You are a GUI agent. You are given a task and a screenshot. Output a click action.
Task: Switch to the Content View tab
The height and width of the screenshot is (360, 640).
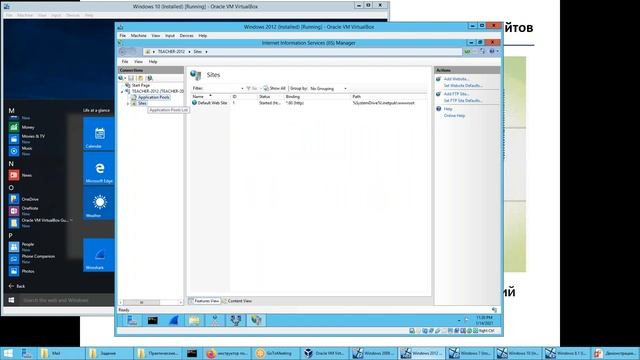coord(237,301)
